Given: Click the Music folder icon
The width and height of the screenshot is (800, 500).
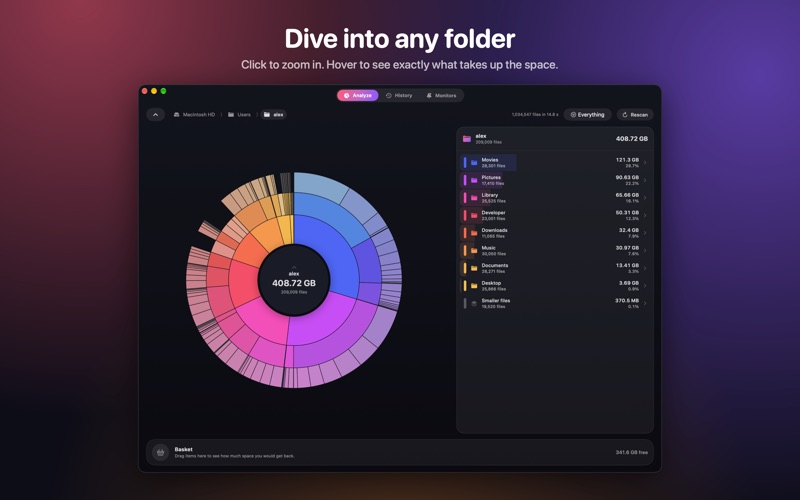Looking at the screenshot, I should click(474, 251).
